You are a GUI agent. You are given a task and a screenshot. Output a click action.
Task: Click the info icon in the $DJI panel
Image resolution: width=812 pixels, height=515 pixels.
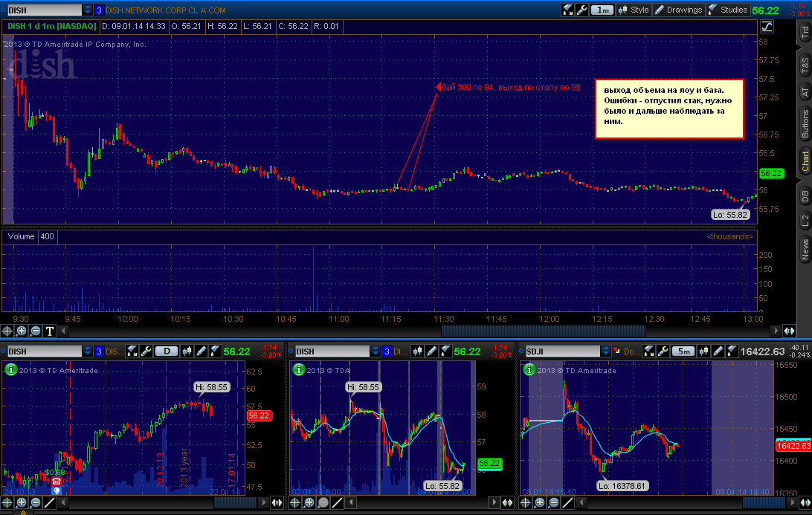click(529, 369)
